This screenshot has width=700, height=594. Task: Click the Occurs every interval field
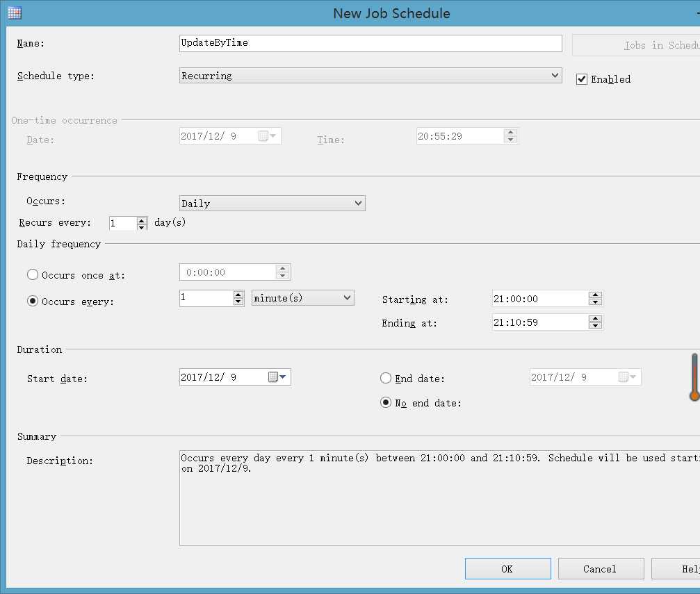pos(206,298)
